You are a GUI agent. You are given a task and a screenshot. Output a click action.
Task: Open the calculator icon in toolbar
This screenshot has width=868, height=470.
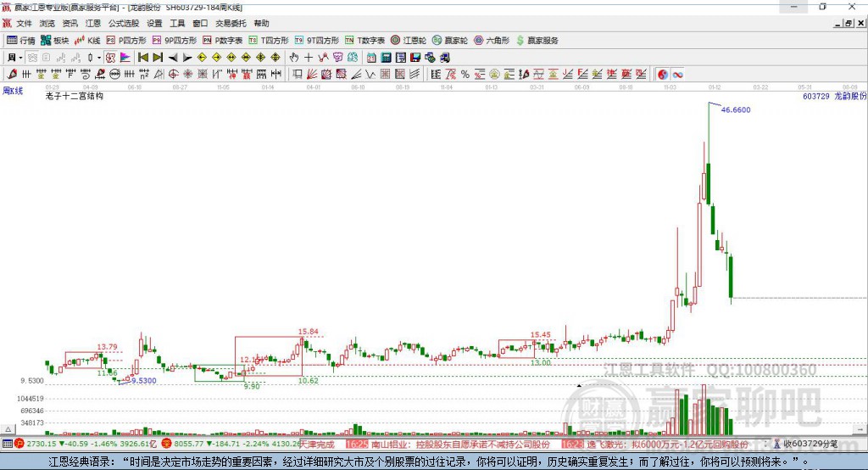tap(386, 58)
